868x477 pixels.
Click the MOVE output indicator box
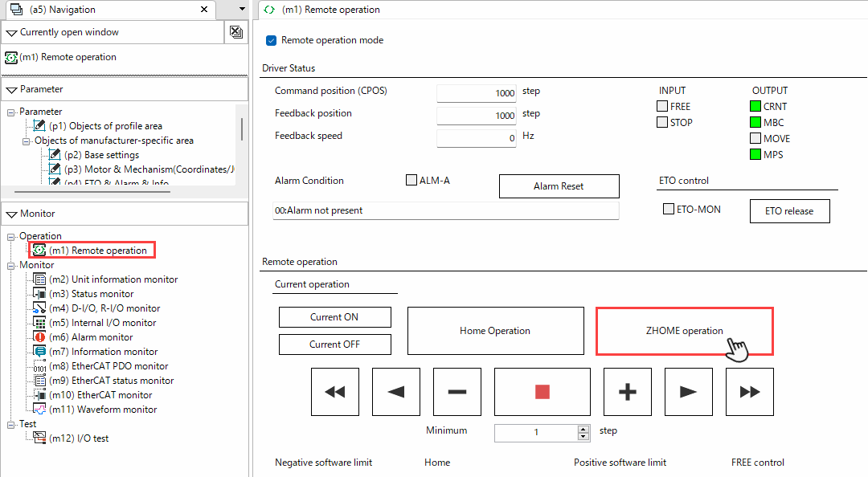point(755,138)
